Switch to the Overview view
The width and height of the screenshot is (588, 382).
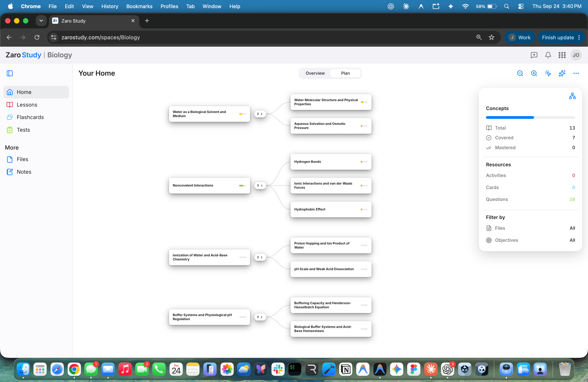tap(315, 73)
